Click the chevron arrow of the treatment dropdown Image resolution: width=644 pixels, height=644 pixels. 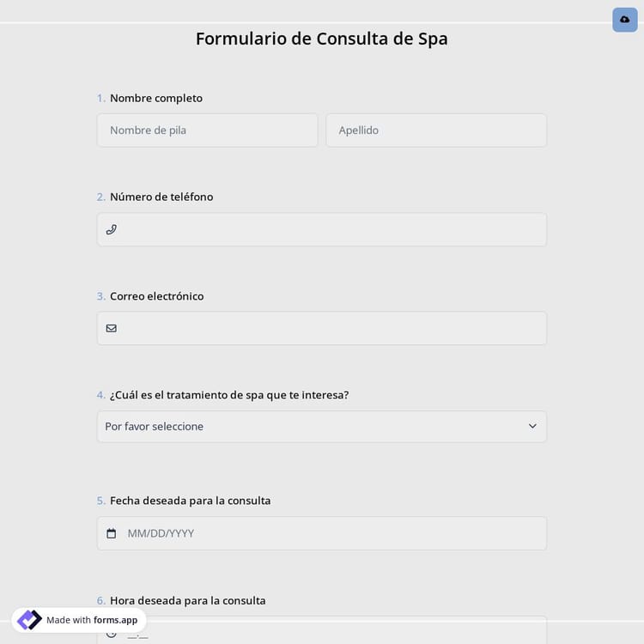click(x=532, y=427)
